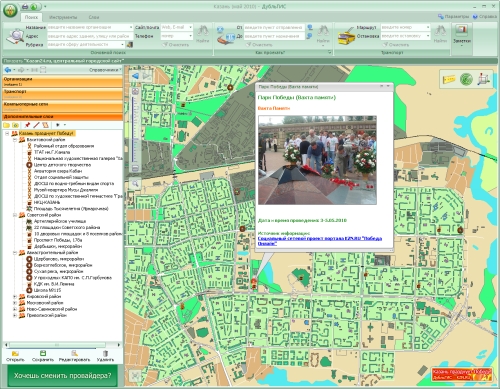Image resolution: width=500 pixels, height=389 pixels.
Task: Click the green update icon in the title bar
Action: (34, 6)
